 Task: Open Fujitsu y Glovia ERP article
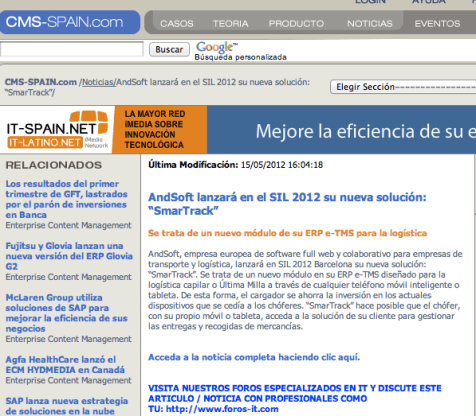pos(69,256)
